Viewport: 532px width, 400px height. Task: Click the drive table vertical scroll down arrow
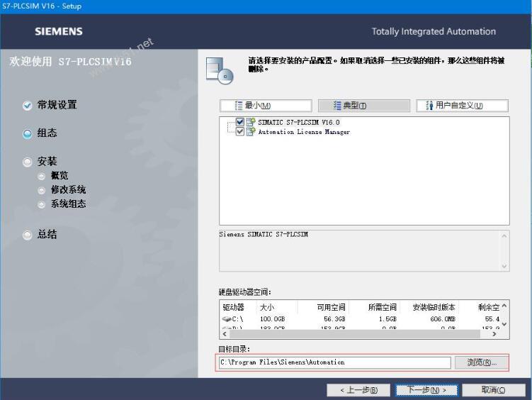point(504,324)
